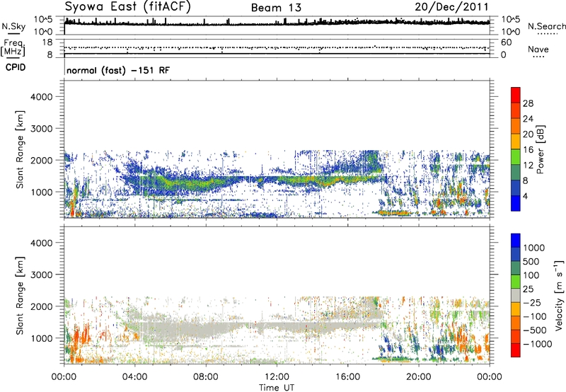Click the '1000' value on the Velocity scale
The image size is (566, 392).
pos(533,248)
